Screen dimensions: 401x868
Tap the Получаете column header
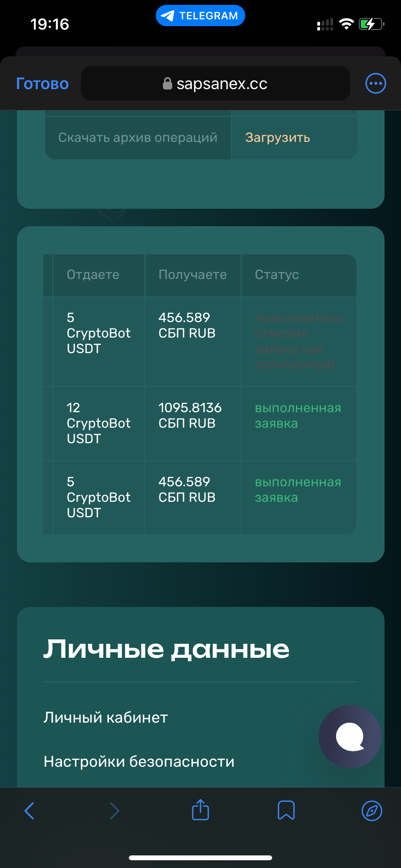coord(192,275)
